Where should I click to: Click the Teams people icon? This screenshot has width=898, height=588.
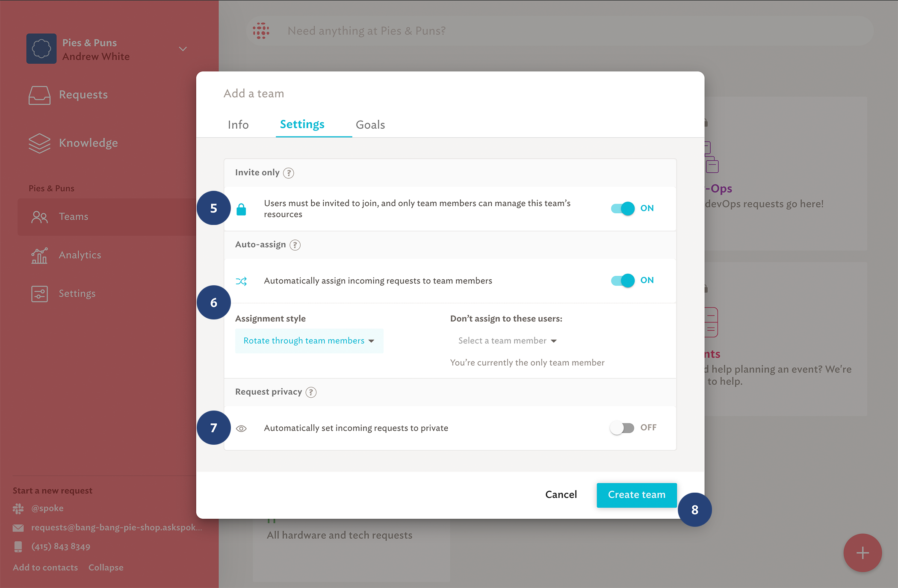click(39, 217)
